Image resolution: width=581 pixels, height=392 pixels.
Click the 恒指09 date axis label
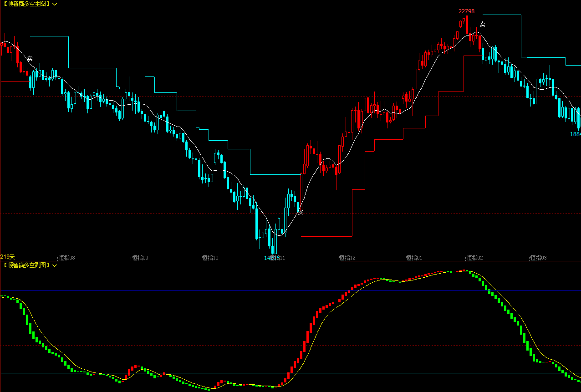click(140, 258)
